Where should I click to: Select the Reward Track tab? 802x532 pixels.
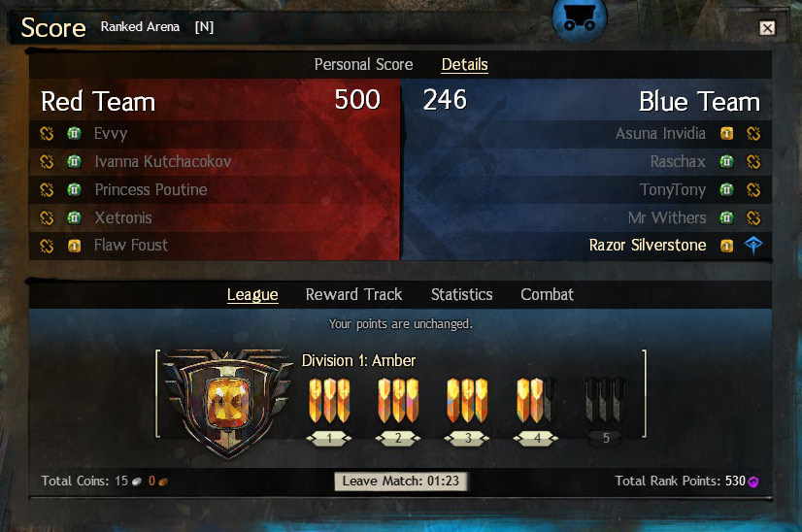pos(354,295)
